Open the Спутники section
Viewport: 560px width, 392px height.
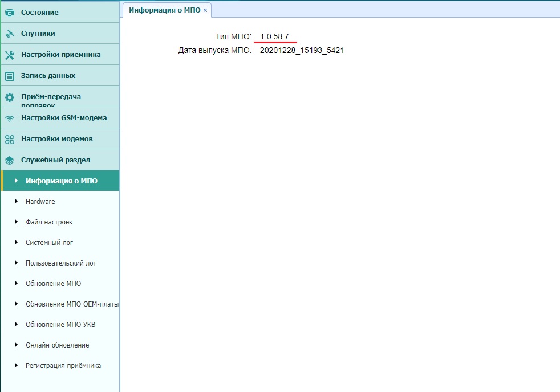[60, 33]
